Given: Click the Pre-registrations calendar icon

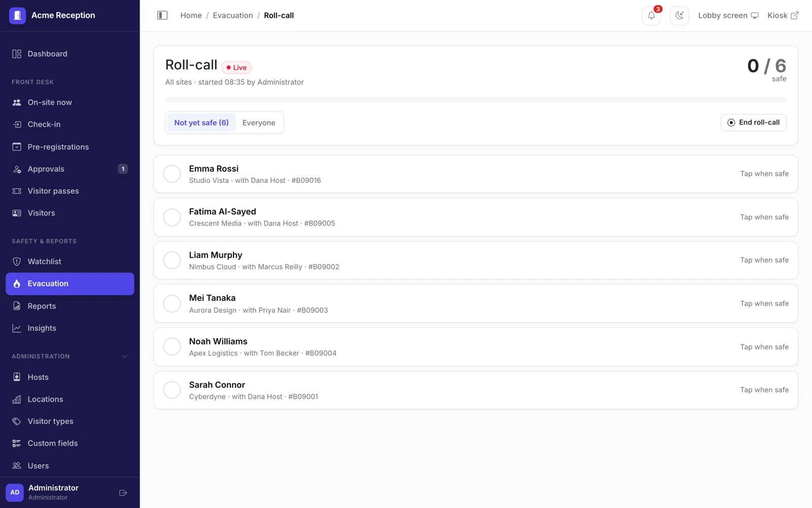Looking at the screenshot, I should tap(17, 147).
